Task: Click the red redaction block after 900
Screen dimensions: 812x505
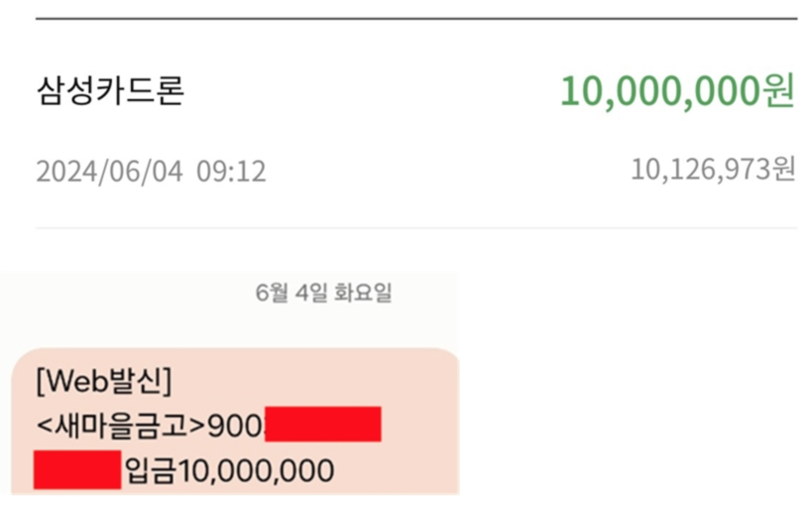Action: click(x=323, y=424)
